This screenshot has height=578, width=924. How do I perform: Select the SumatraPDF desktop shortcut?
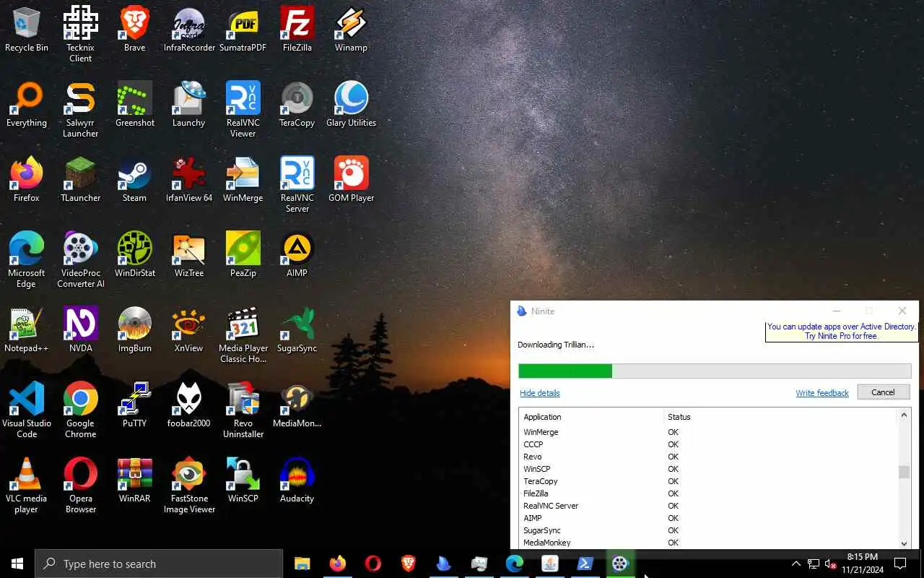pos(243,30)
